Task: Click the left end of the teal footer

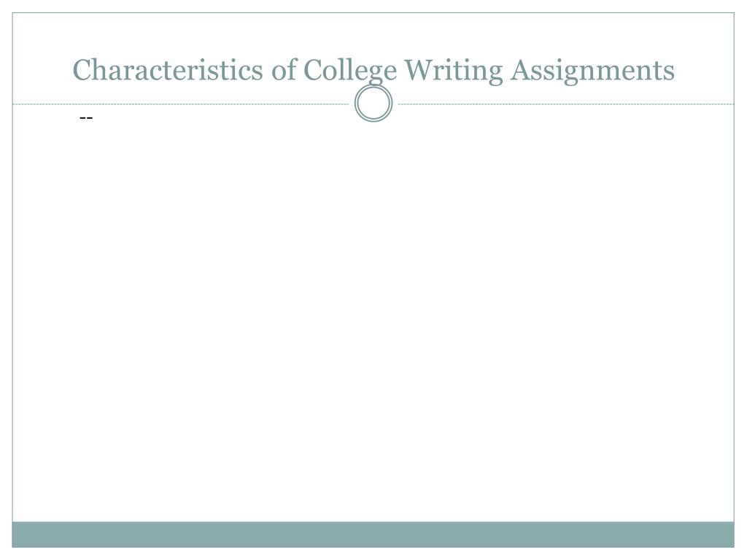Action: (x=28, y=534)
